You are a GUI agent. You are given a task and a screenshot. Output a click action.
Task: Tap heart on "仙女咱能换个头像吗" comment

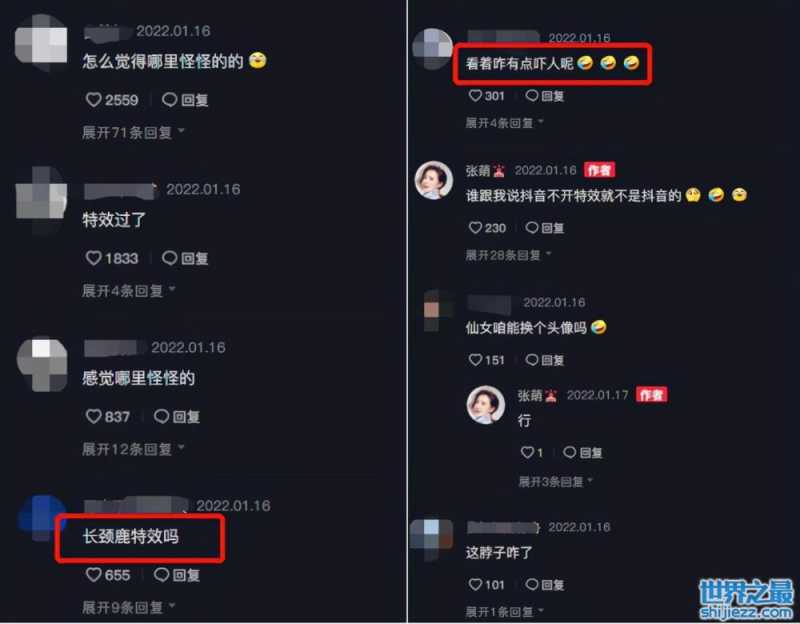[475, 360]
